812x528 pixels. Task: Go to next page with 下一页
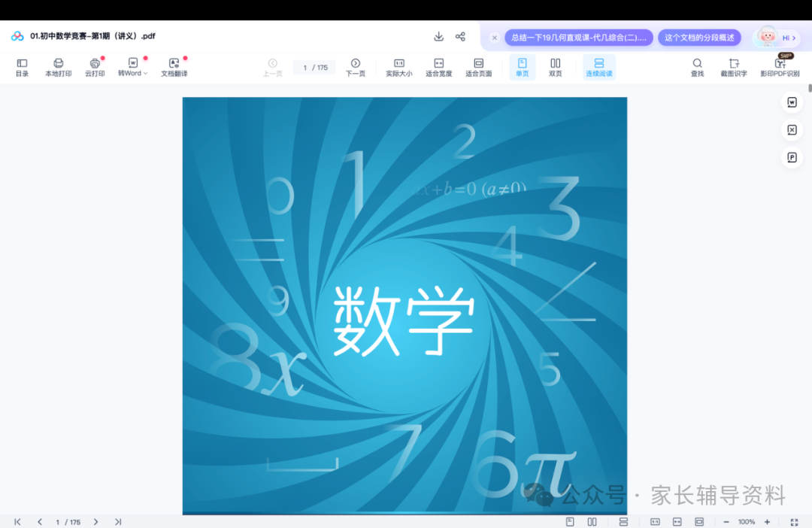pos(355,68)
